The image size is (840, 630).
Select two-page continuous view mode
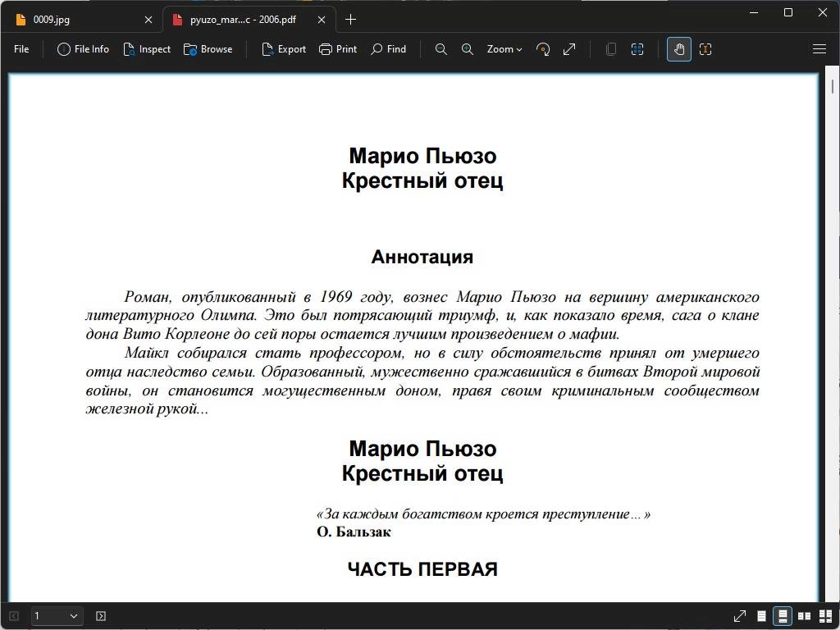point(825,616)
